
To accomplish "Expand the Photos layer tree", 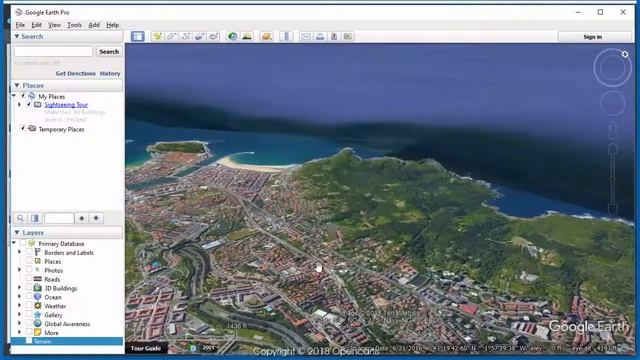I will (19, 270).
